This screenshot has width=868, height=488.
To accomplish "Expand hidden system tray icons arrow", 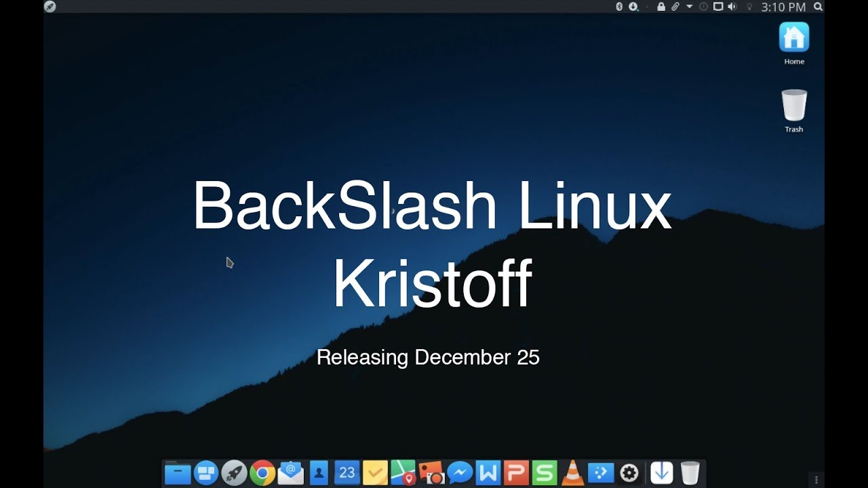I will (x=690, y=7).
